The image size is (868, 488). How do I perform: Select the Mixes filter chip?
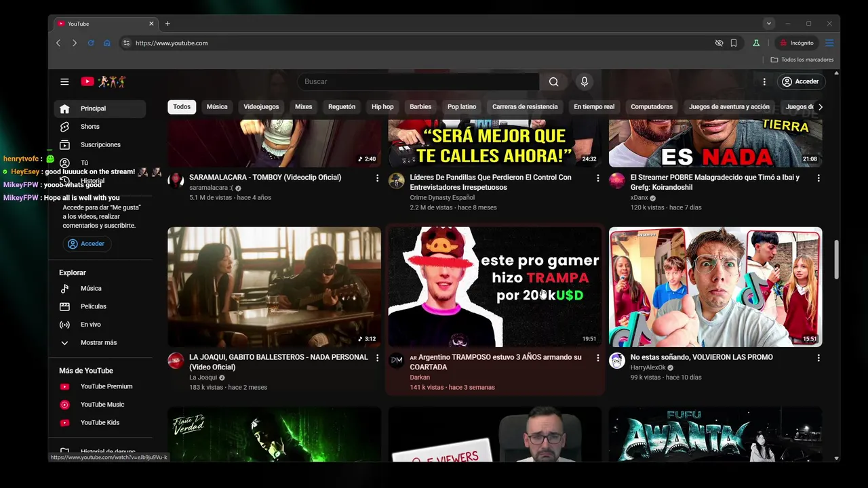(x=304, y=106)
